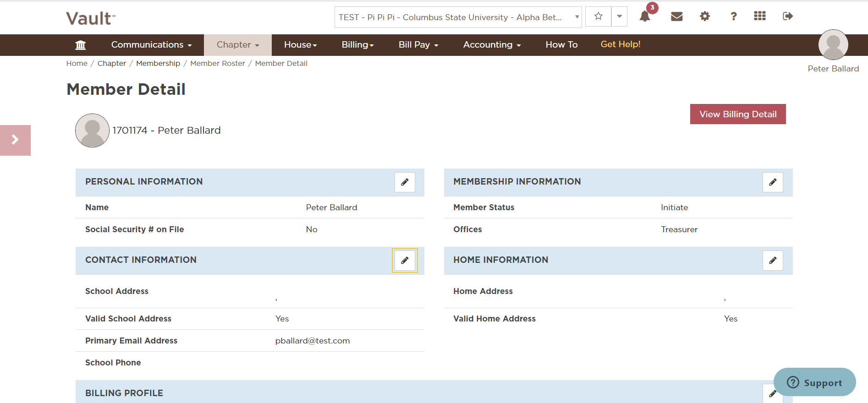Click View Billing Detail button

click(x=737, y=114)
